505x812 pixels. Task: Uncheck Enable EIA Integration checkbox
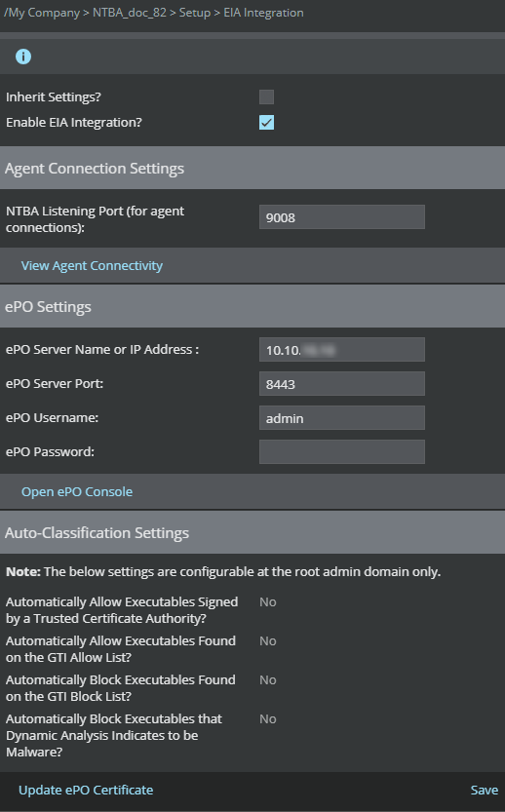pos(266,123)
